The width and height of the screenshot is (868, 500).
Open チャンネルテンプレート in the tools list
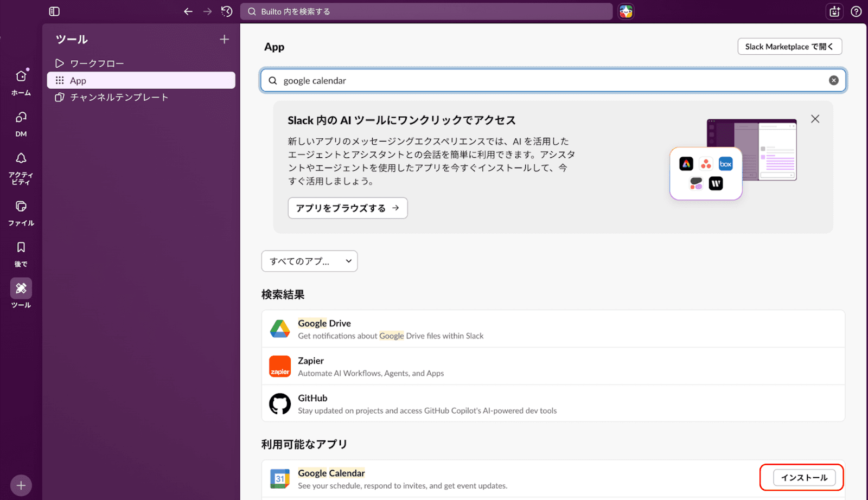(141, 97)
